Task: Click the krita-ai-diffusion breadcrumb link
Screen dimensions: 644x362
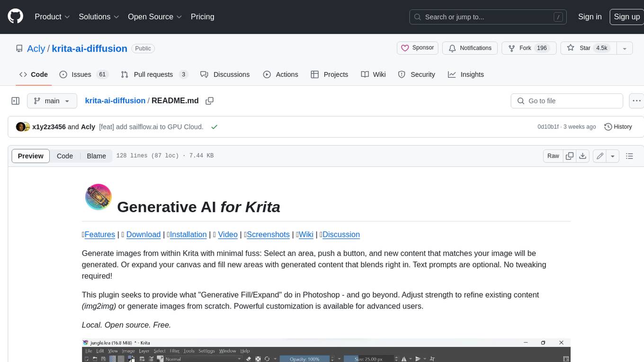Action: (115, 100)
